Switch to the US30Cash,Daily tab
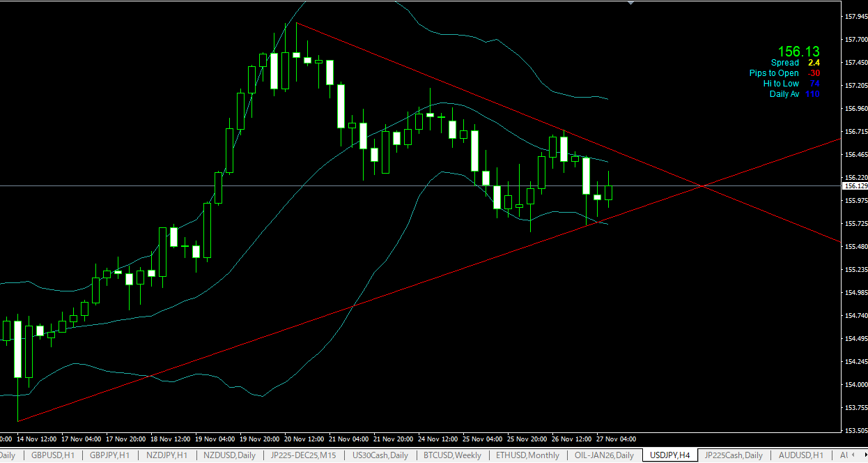The width and height of the screenshot is (868, 463). pos(380,455)
